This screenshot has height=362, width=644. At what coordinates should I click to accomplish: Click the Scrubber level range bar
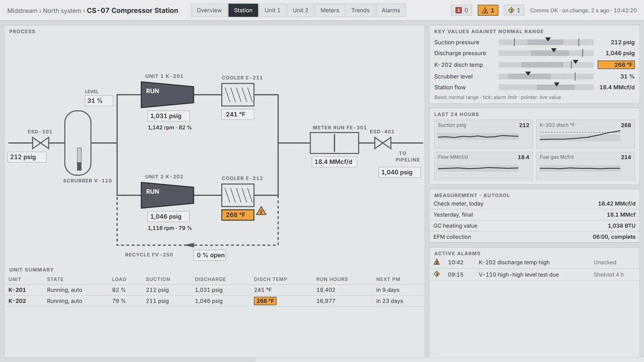[546, 76]
